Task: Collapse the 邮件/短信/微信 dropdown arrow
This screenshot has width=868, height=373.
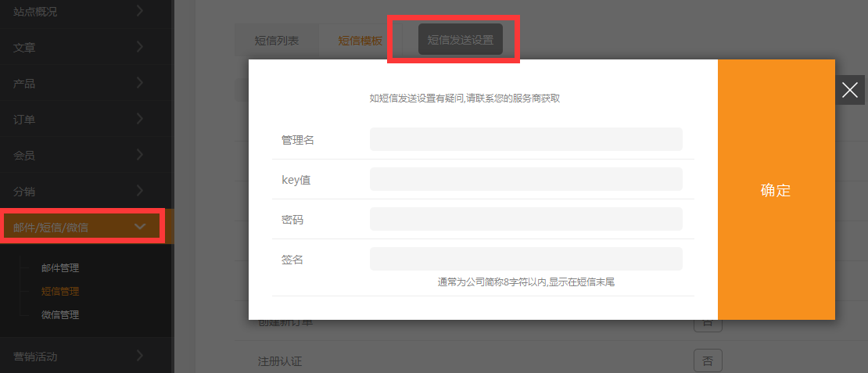Action: pyautogui.click(x=140, y=227)
